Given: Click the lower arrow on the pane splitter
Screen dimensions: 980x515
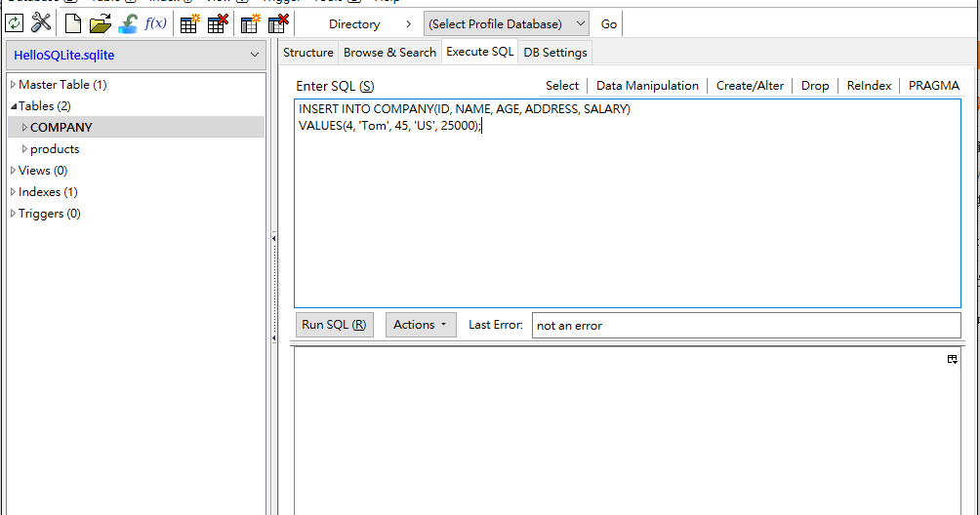Looking at the screenshot, I should (x=273, y=337).
